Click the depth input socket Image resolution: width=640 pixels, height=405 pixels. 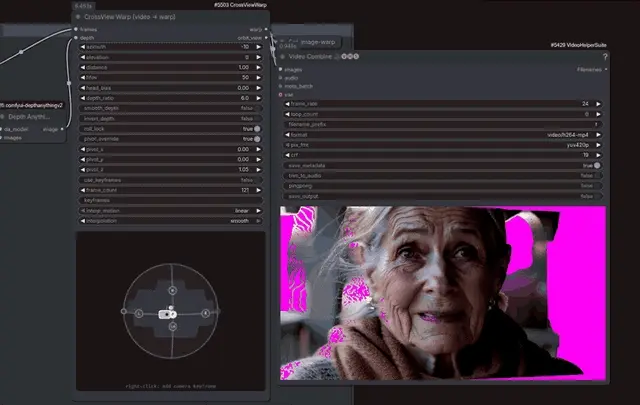click(x=76, y=38)
